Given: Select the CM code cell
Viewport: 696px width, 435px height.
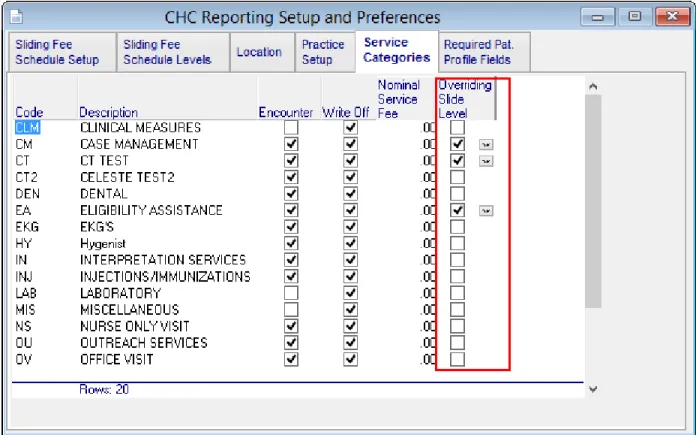Looking at the screenshot, I should [x=24, y=144].
